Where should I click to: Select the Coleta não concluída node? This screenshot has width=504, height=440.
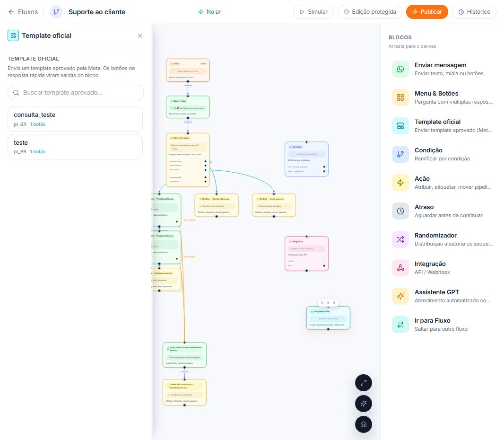pos(184,392)
